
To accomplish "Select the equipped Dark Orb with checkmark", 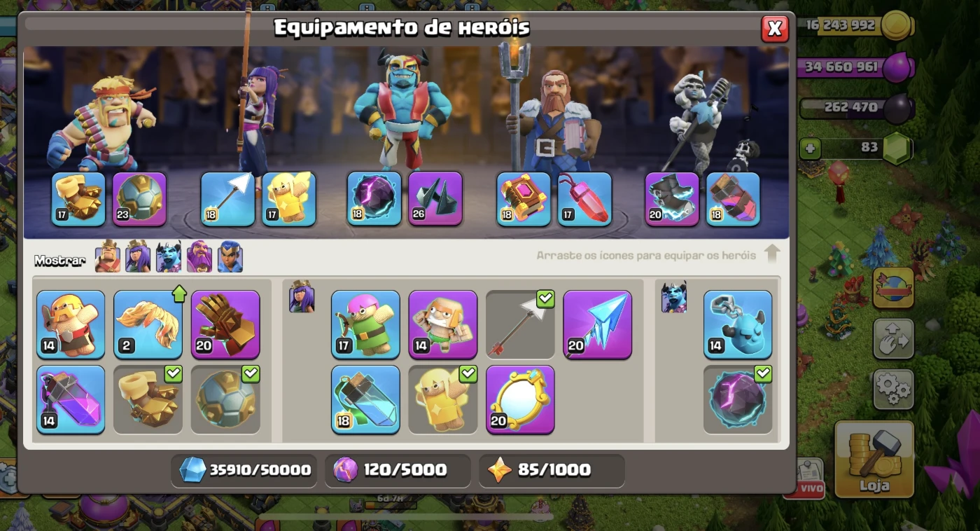I will tap(738, 399).
